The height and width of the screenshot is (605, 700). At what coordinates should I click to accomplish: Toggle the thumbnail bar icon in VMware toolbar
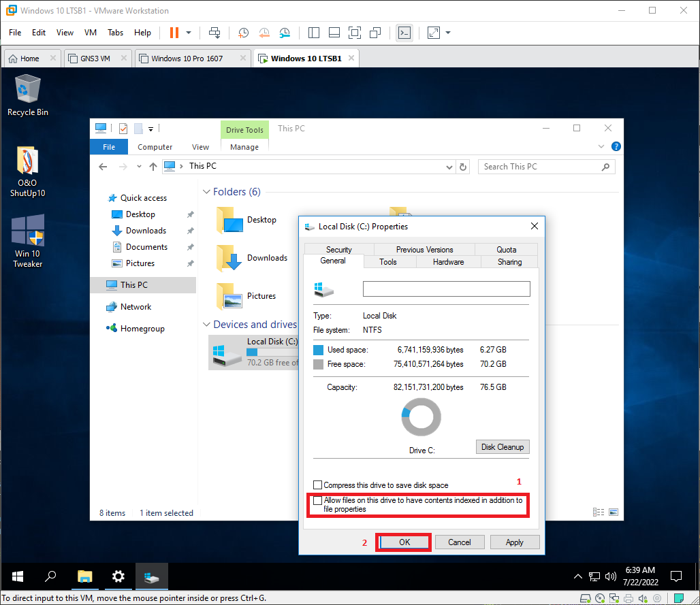pos(334,33)
